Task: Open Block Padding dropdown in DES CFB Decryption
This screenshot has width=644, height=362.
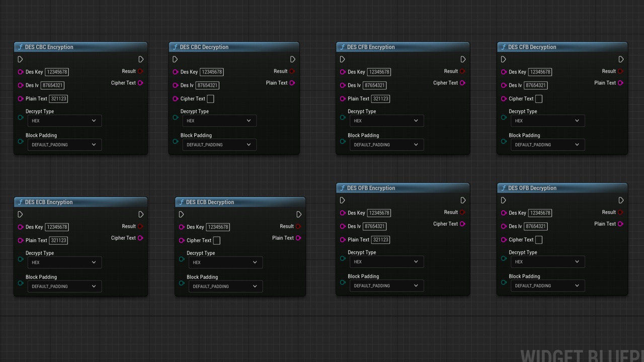Action: (x=547, y=145)
